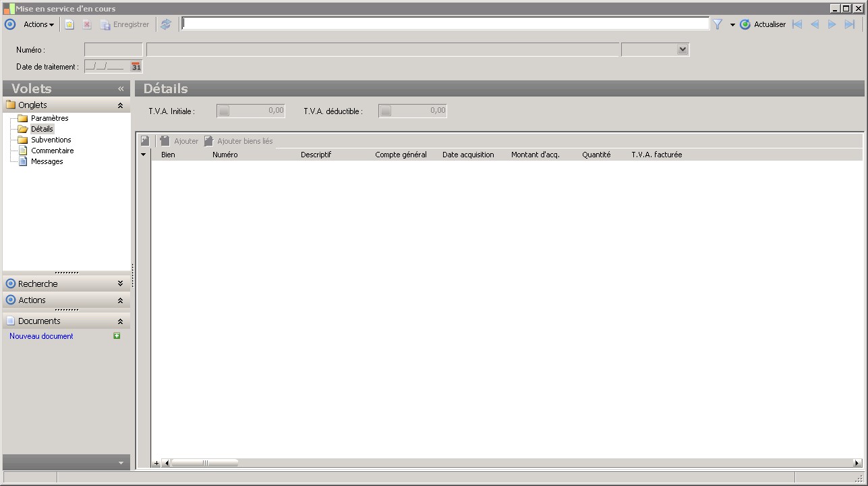Open the grid column selector arrow left of Bien
The width and height of the screenshot is (868, 486).
click(143, 155)
